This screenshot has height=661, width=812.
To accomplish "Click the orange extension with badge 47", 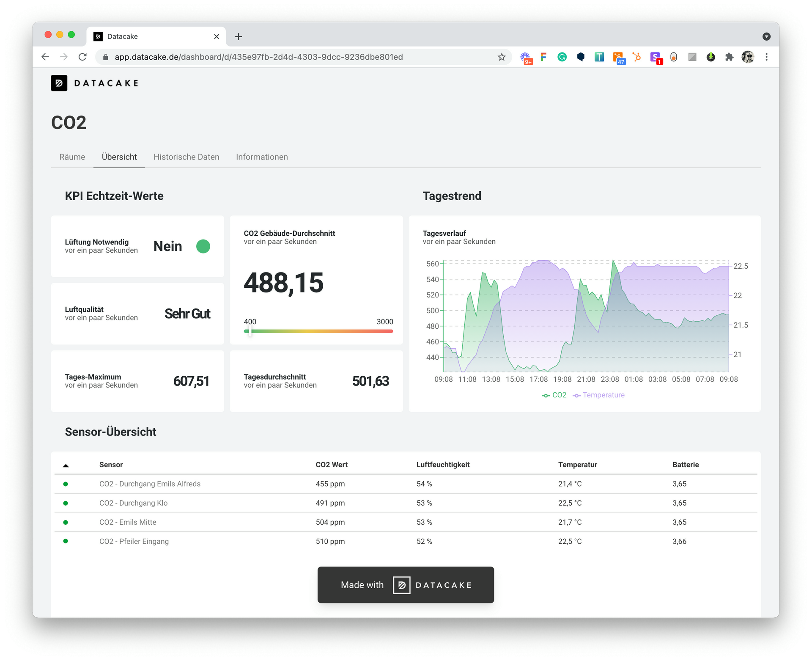I will tap(619, 58).
